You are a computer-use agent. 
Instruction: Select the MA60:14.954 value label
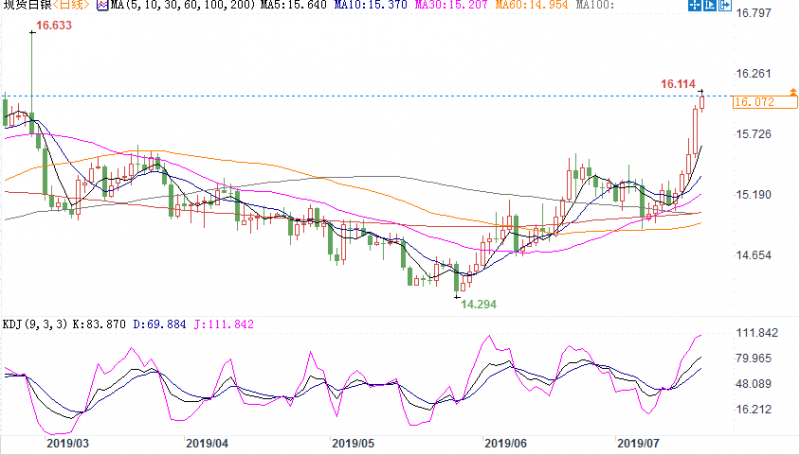point(532,5)
